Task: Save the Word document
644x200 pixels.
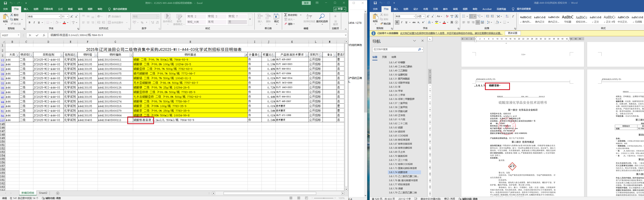Action: pos(375,3)
